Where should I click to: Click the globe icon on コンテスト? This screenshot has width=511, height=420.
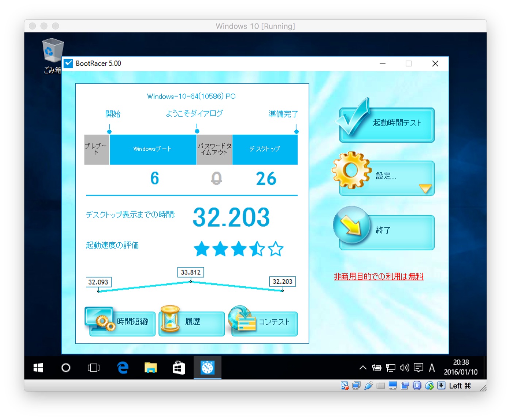pos(242,318)
